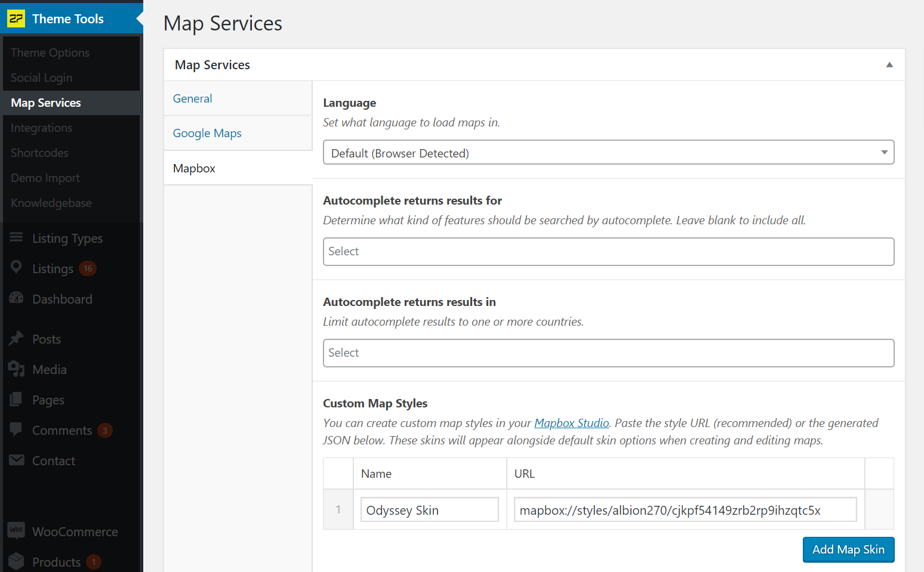Switch to the Google Maps tab
Image resolution: width=924 pixels, height=572 pixels.
pyautogui.click(x=207, y=133)
